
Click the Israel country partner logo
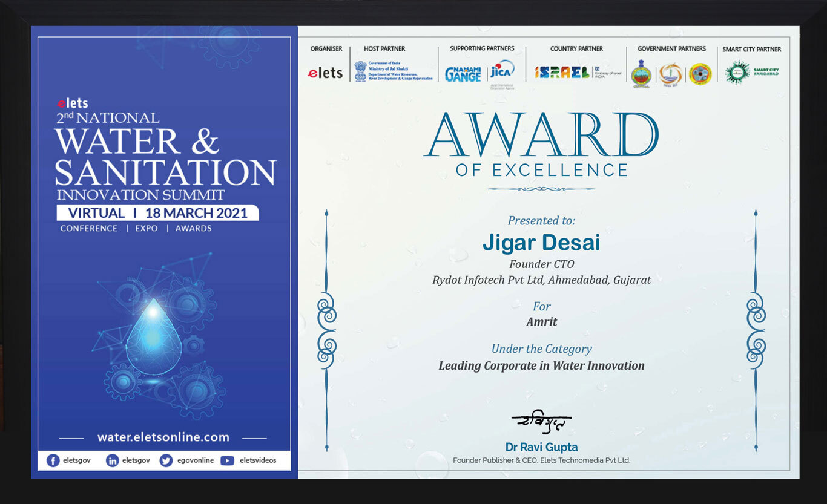(x=562, y=73)
